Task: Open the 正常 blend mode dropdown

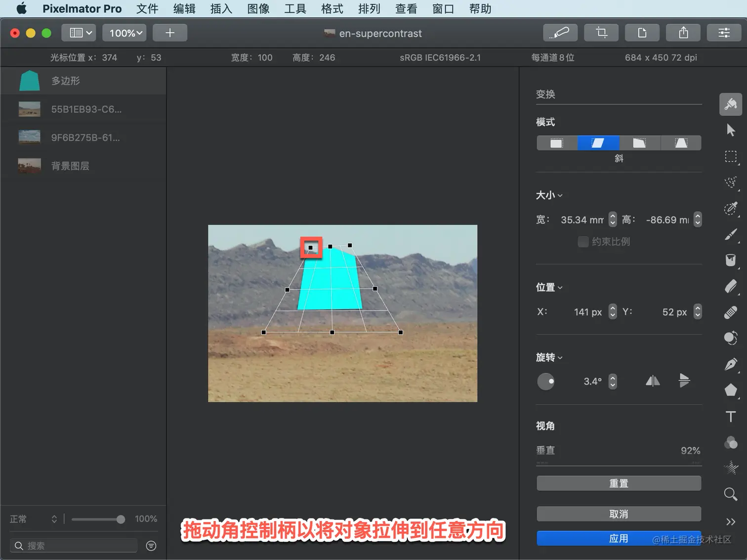Action: (34, 519)
